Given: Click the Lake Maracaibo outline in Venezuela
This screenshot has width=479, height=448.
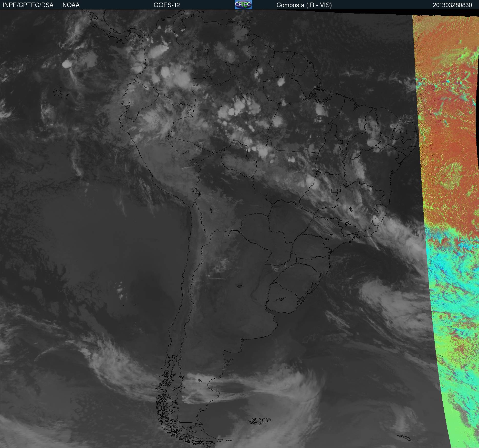Looking at the screenshot, I should tap(182, 27).
